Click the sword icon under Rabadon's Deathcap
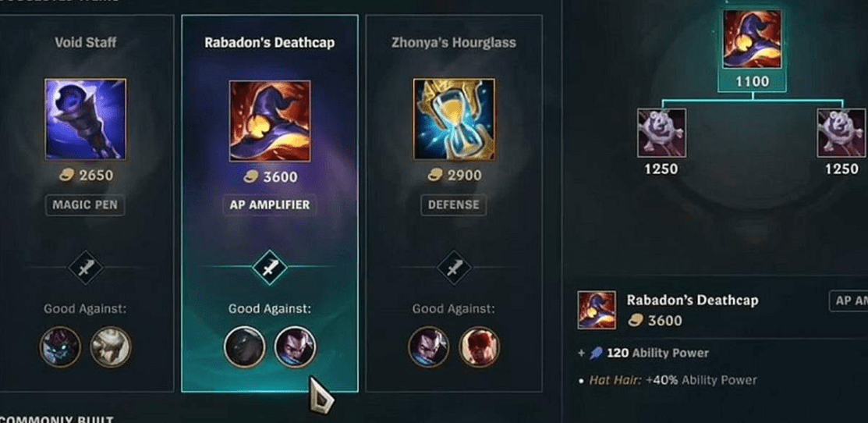Viewport: 868px width, 423px height. [x=270, y=268]
